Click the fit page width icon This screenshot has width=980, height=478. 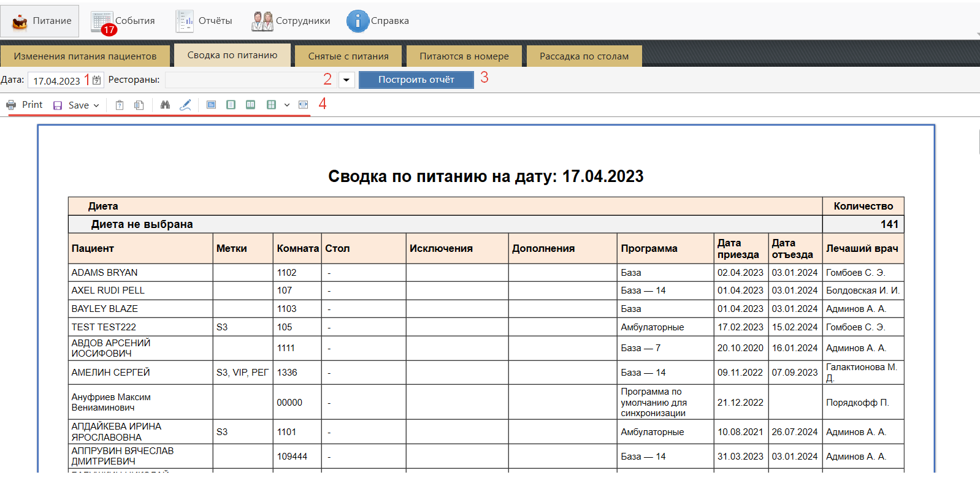tap(303, 105)
